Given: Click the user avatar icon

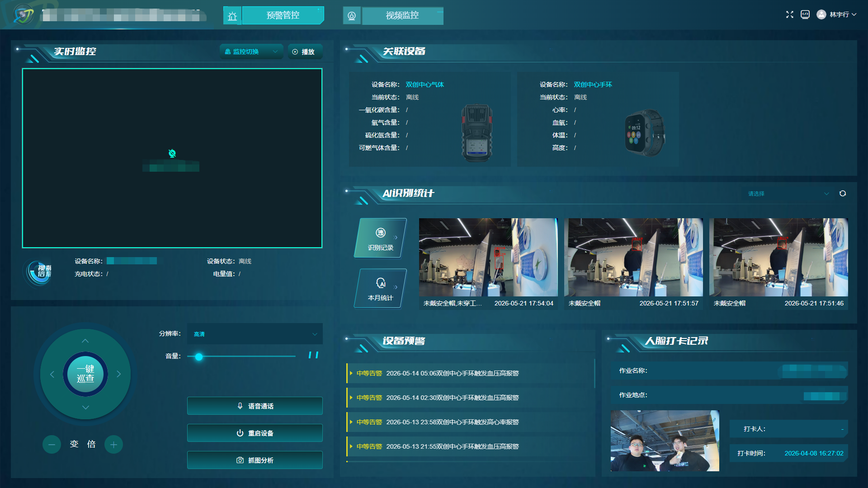Looking at the screenshot, I should tap(821, 14).
